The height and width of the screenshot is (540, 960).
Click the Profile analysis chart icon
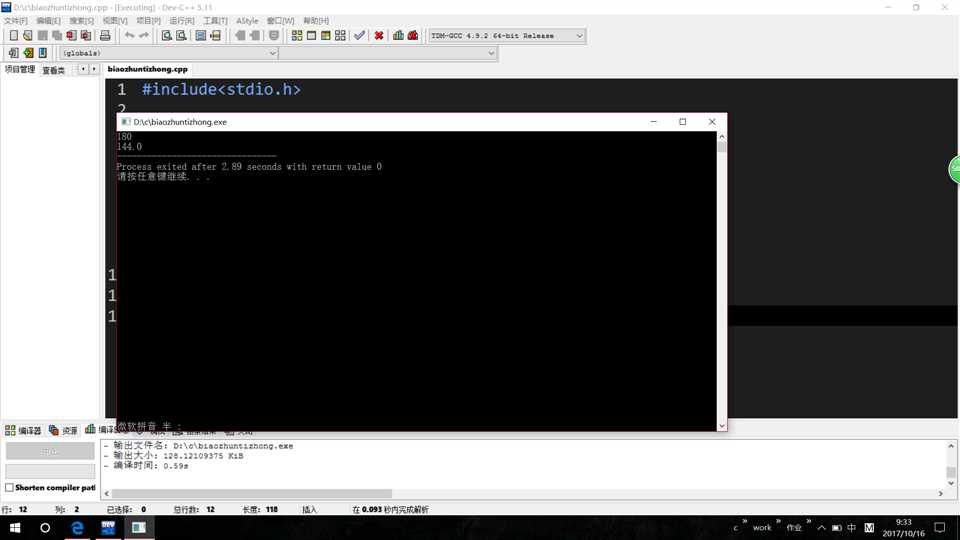[x=399, y=36]
